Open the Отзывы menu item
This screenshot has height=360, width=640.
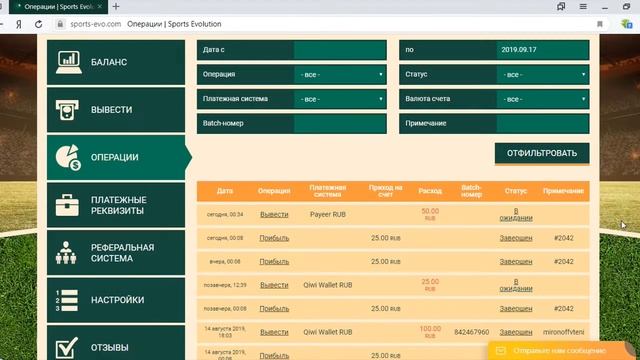click(x=116, y=343)
